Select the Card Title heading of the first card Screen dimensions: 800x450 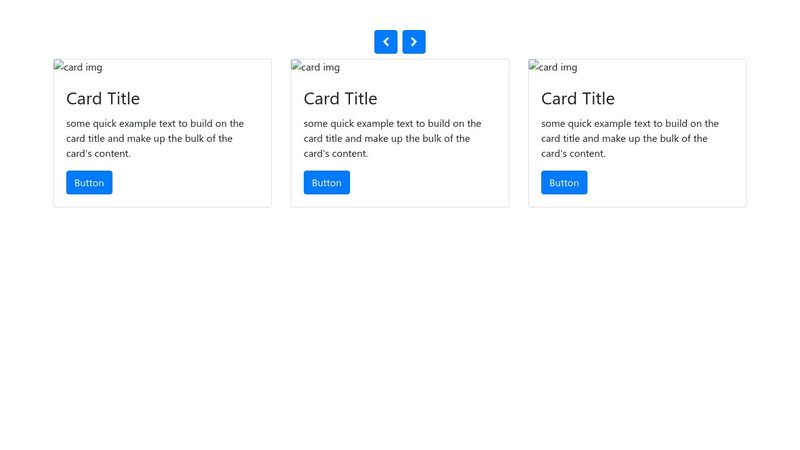103,98
